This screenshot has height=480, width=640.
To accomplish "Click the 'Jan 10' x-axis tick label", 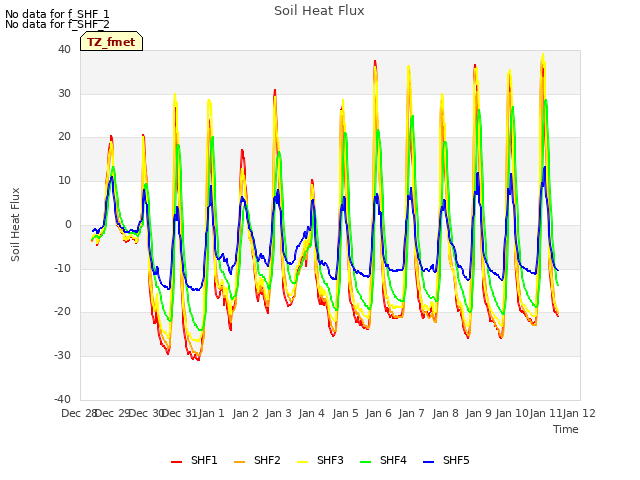I will pyautogui.click(x=512, y=413).
